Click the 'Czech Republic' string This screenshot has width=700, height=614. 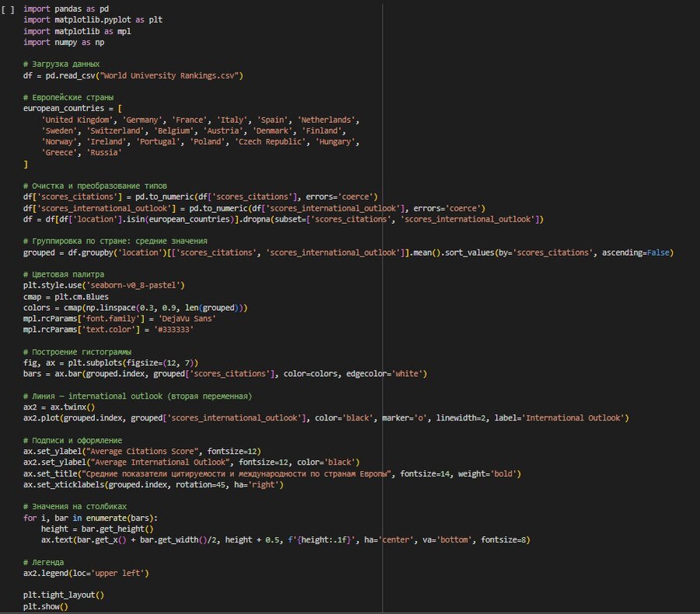(270, 141)
